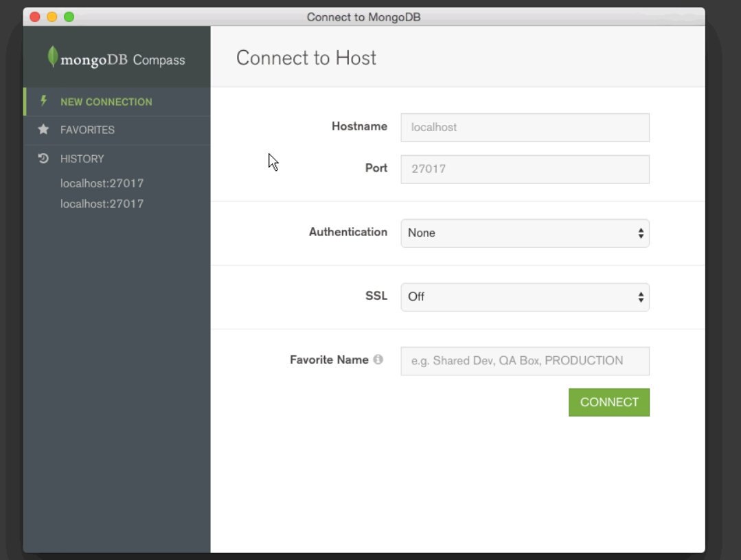This screenshot has height=560, width=741.
Task: Focus the Port input field
Action: coord(525,169)
